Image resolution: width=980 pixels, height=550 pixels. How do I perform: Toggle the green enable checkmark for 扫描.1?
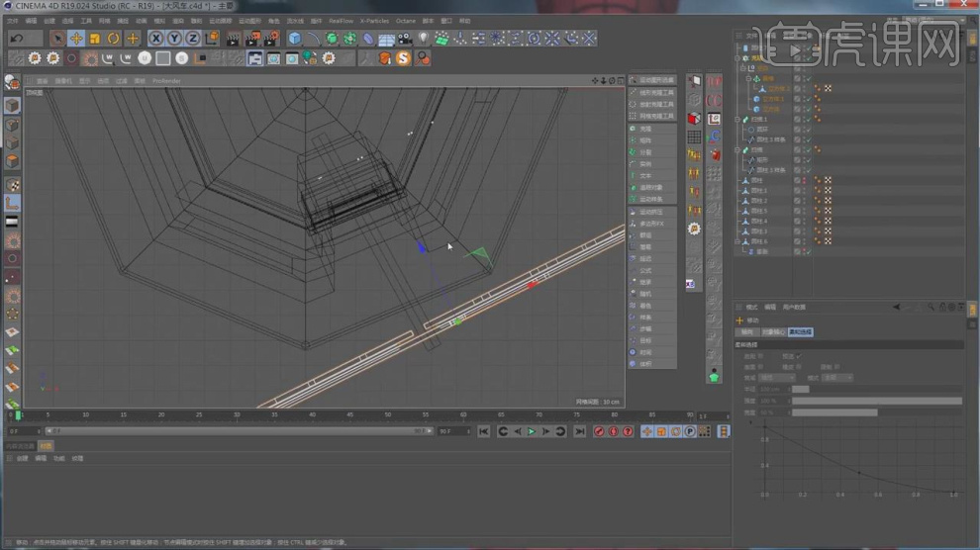(807, 119)
